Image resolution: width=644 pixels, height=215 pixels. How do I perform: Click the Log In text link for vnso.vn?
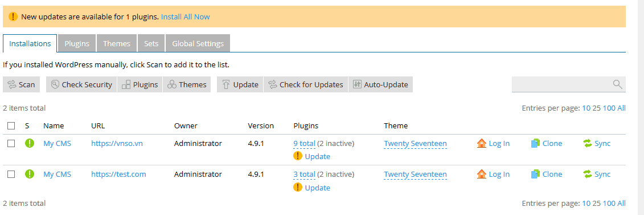click(x=499, y=144)
